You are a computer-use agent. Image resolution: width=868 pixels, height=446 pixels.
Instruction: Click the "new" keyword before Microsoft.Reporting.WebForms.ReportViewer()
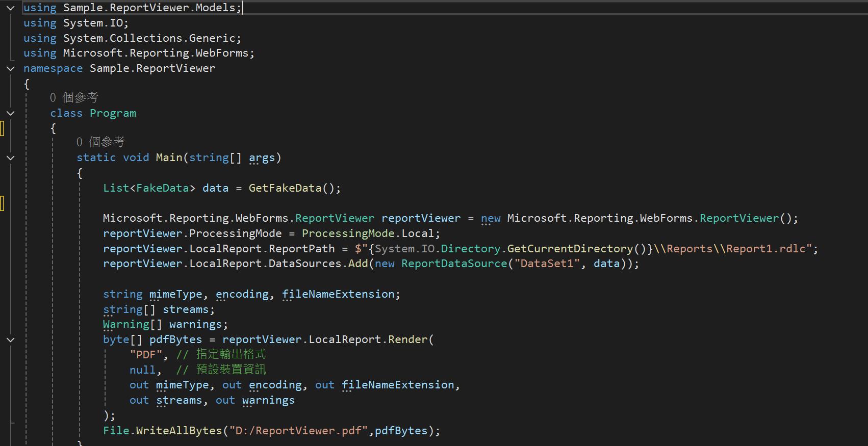(491, 218)
